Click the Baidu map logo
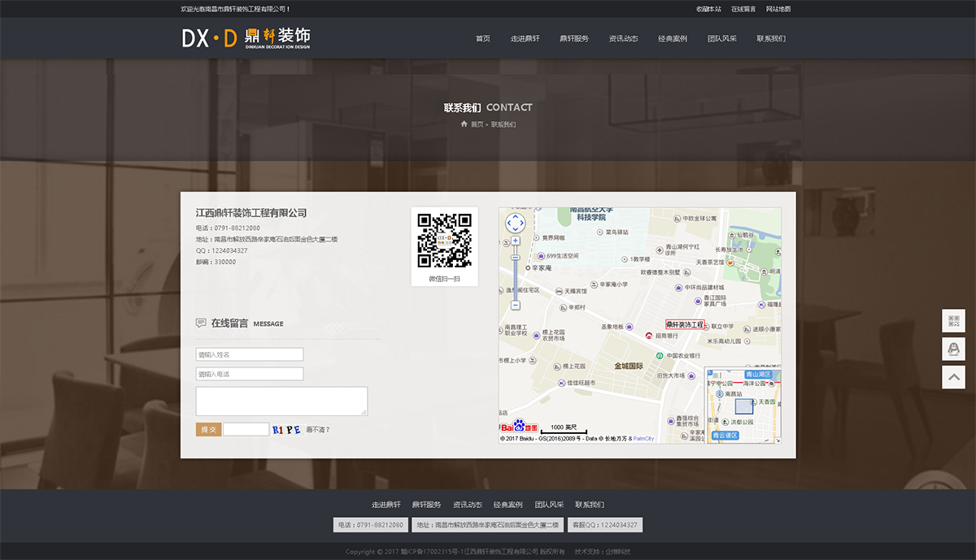This screenshot has height=560, width=976. coord(518,427)
